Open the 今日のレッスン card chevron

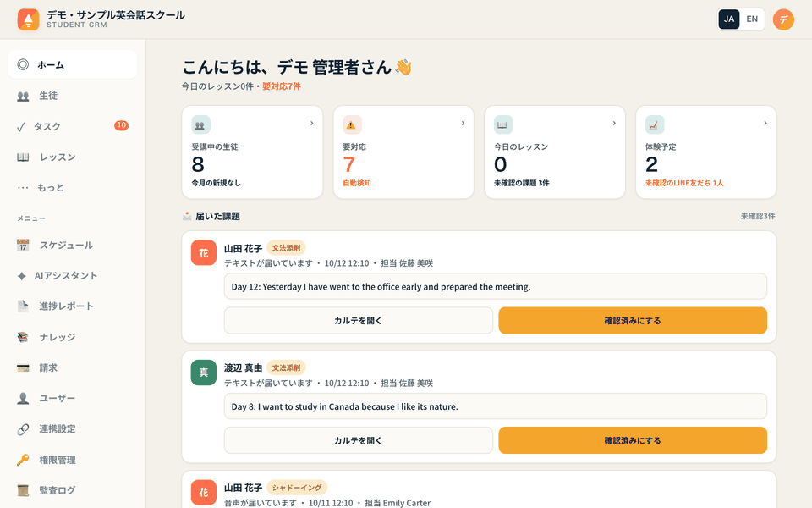[614, 124]
